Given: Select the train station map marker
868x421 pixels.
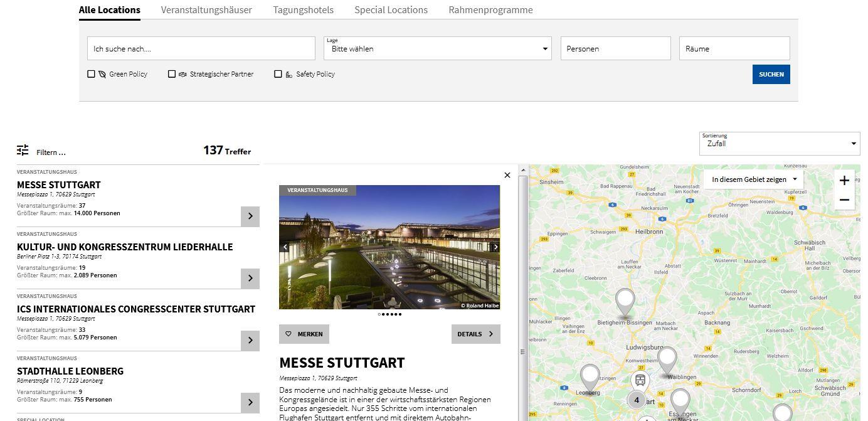Looking at the screenshot, I should click(x=640, y=380).
